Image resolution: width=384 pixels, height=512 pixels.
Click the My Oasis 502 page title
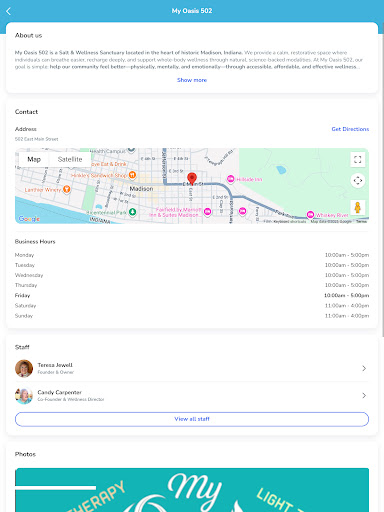(x=192, y=11)
